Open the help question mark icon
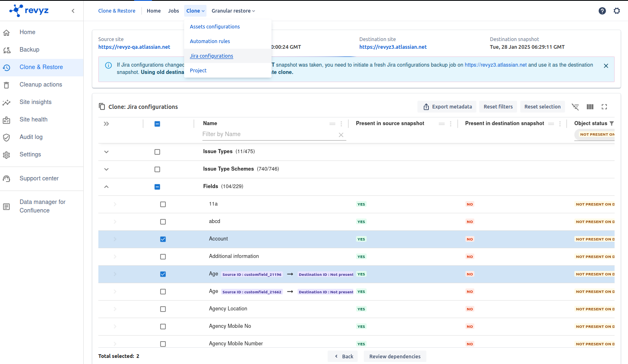628x364 pixels. point(602,11)
